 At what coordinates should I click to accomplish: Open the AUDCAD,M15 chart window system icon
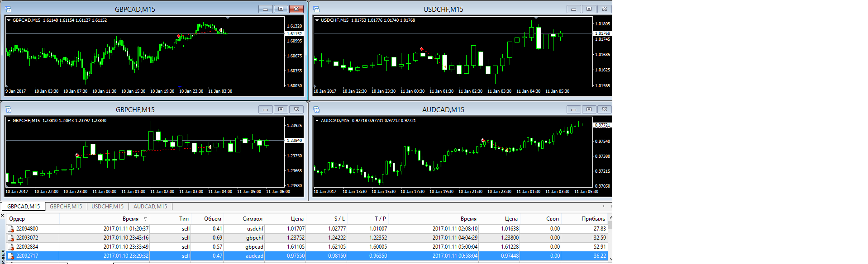click(x=316, y=109)
